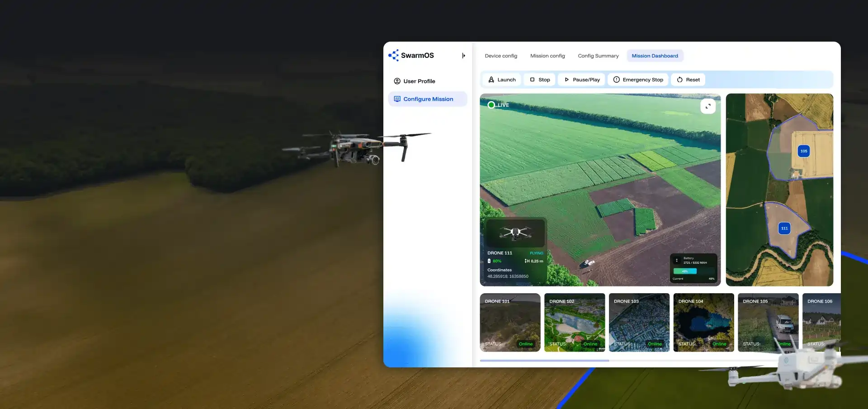
Task: Click Online status badge on DRONE 101
Action: point(526,344)
